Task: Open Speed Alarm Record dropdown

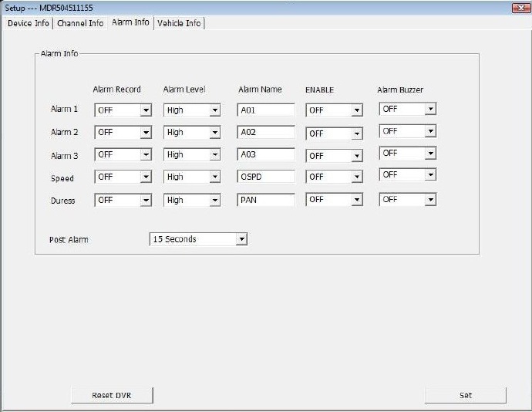Action: pyautogui.click(x=123, y=177)
